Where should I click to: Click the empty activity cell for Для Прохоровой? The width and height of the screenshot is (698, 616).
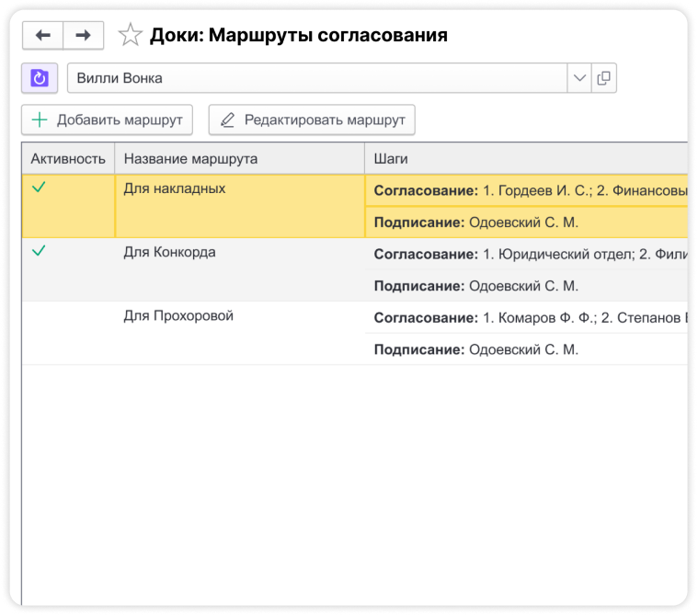click(68, 334)
